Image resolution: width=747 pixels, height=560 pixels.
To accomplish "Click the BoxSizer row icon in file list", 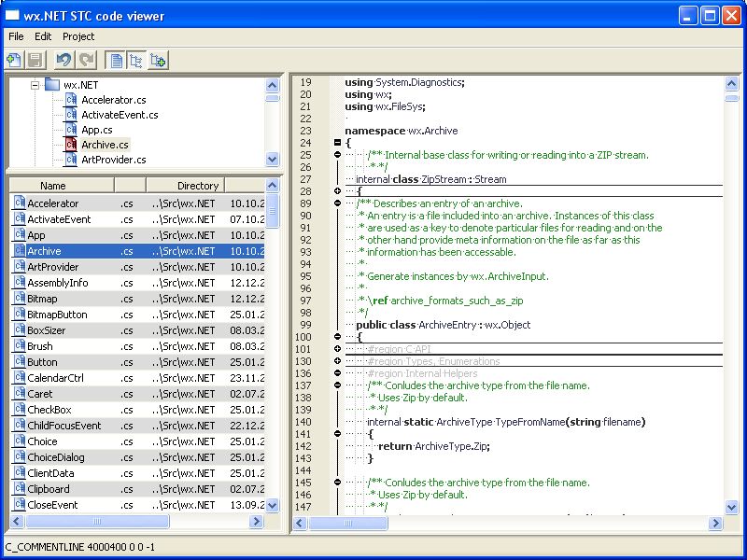I will pyautogui.click(x=20, y=330).
